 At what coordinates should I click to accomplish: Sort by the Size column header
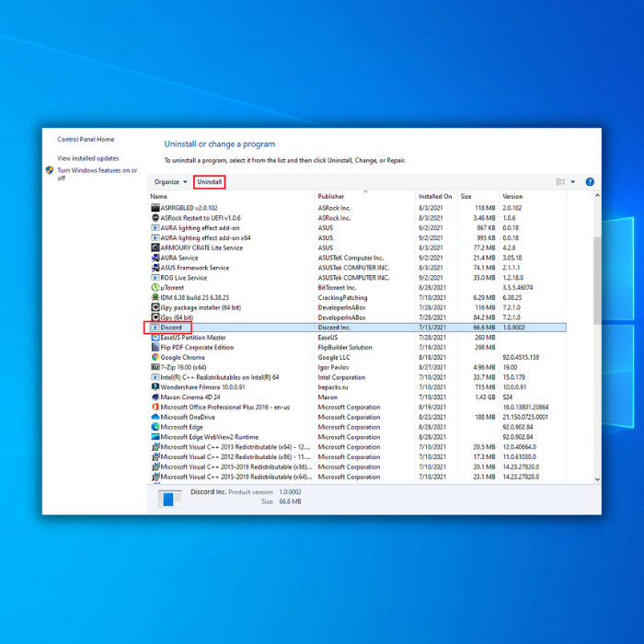pyautogui.click(x=478, y=196)
